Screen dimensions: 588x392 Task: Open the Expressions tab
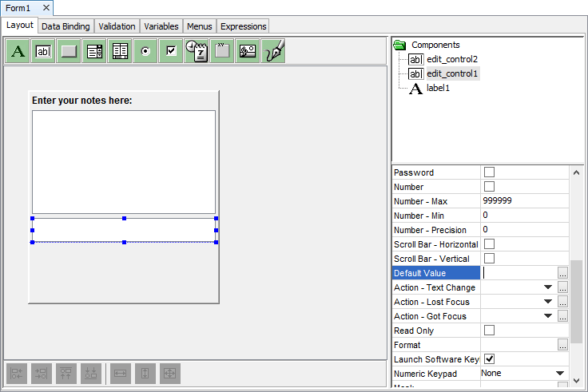coord(243,26)
